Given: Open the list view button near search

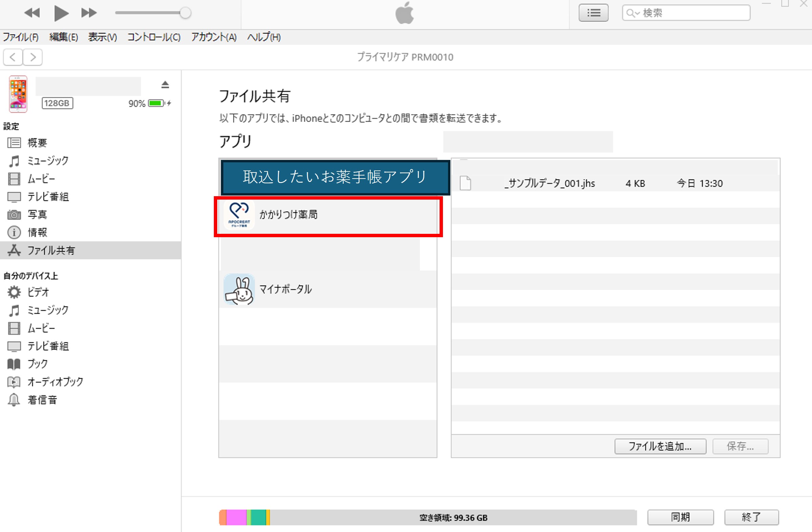Looking at the screenshot, I should 594,13.
